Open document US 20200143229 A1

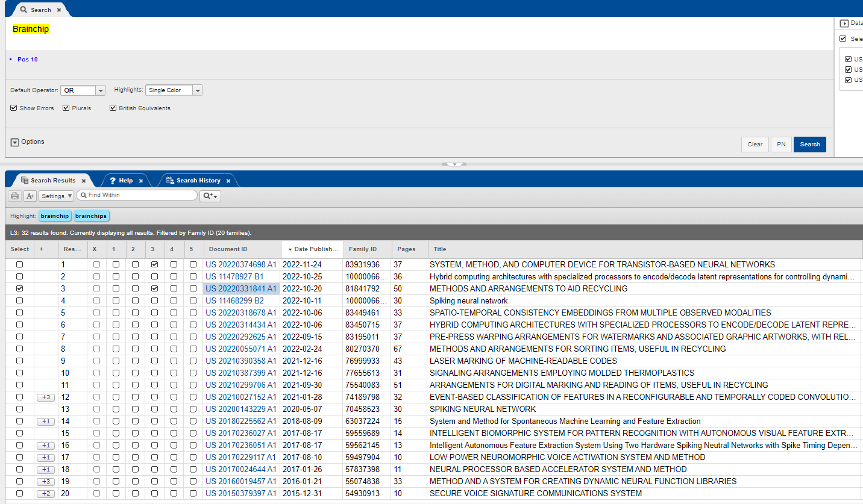(241, 409)
